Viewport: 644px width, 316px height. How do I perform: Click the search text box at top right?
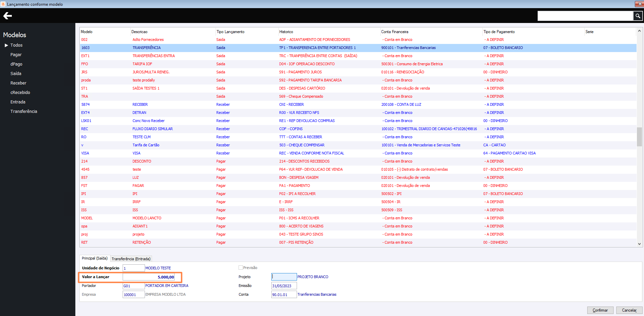click(x=585, y=16)
